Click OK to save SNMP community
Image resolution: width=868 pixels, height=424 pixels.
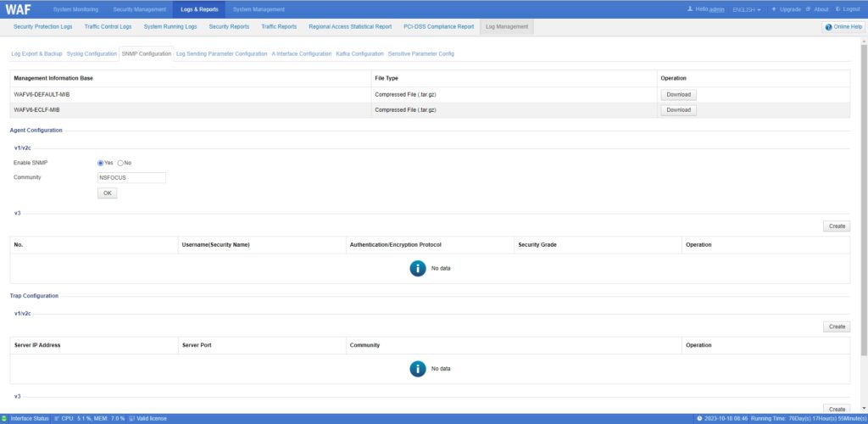(x=108, y=193)
